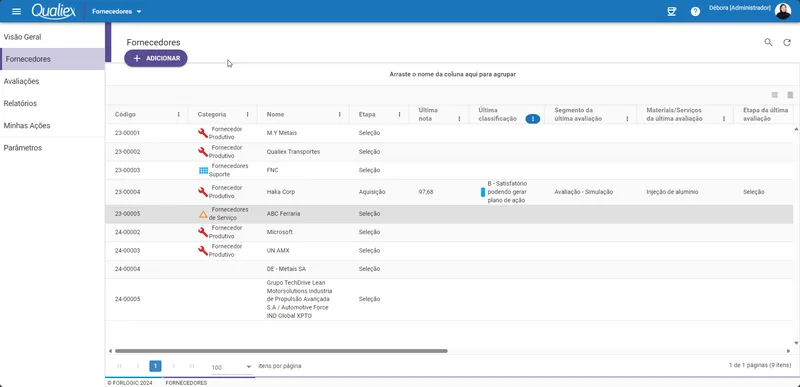800x387 pixels.
Task: Click the ADICIONAR button
Action: [x=156, y=58]
